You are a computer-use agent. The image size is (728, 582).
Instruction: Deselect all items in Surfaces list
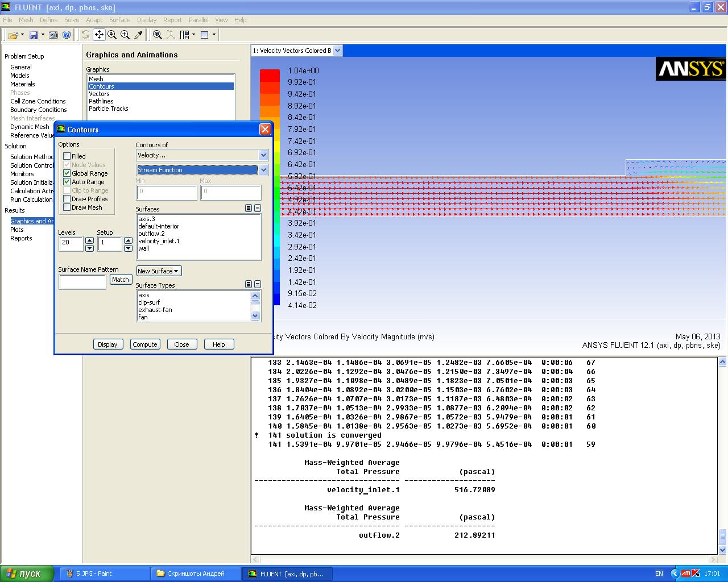258,208
